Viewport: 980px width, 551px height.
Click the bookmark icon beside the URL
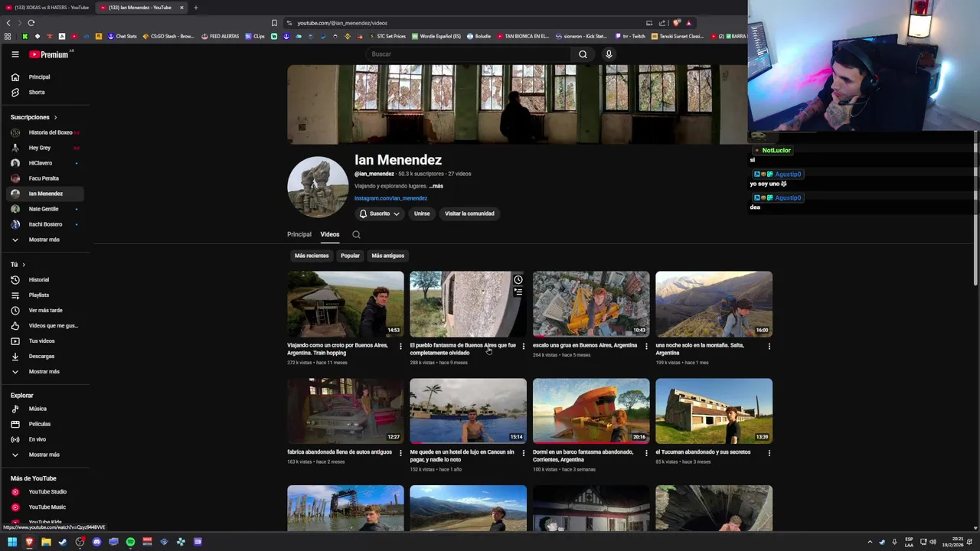(x=274, y=23)
